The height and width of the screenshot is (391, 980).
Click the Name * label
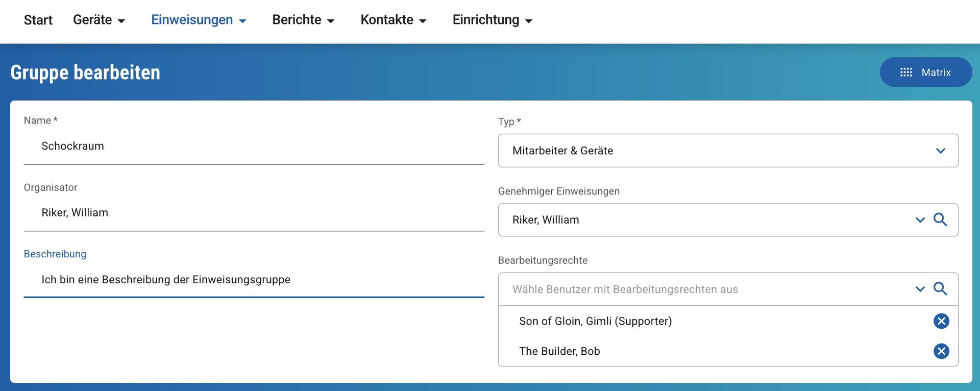41,120
